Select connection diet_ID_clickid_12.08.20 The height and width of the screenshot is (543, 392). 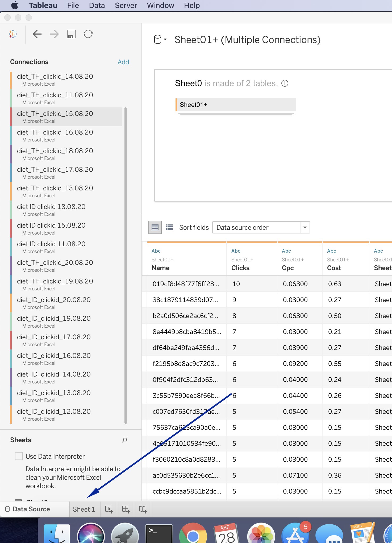66,415
